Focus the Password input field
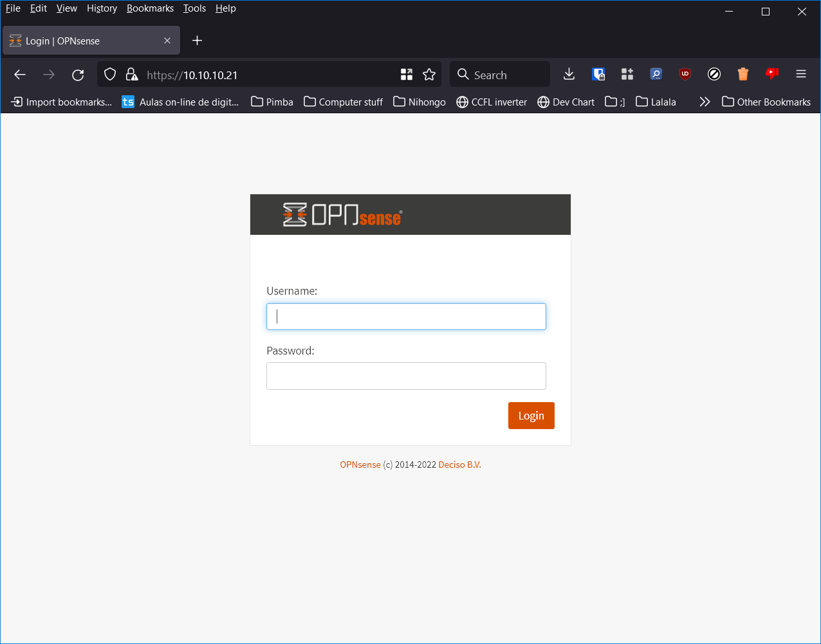The height and width of the screenshot is (644, 821). click(x=405, y=376)
